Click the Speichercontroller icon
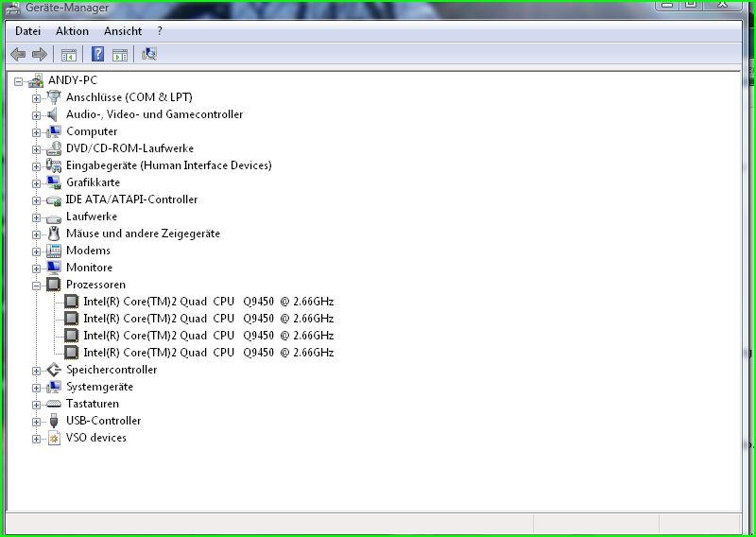756x537 pixels. (x=54, y=370)
